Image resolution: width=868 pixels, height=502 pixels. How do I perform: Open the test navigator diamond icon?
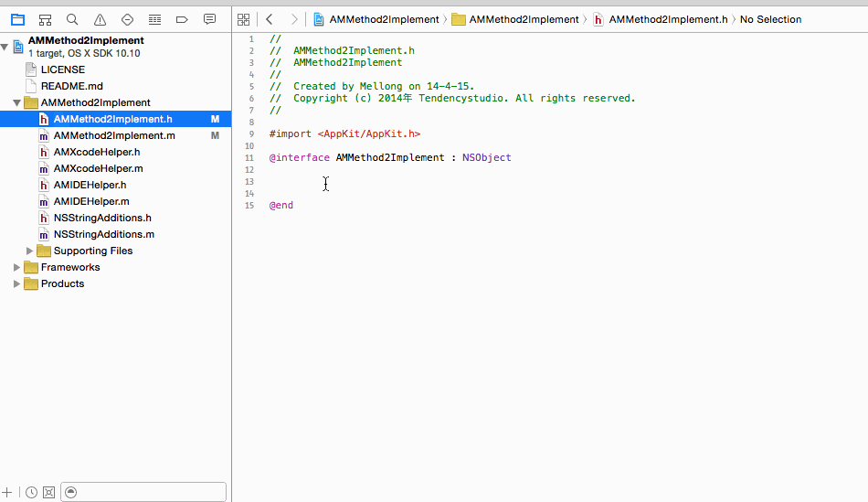pyautogui.click(x=127, y=19)
